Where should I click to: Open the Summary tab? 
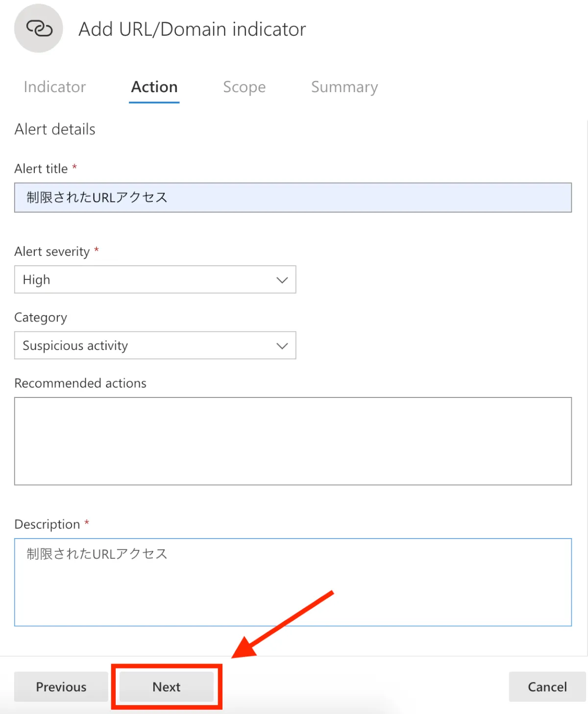click(x=344, y=87)
